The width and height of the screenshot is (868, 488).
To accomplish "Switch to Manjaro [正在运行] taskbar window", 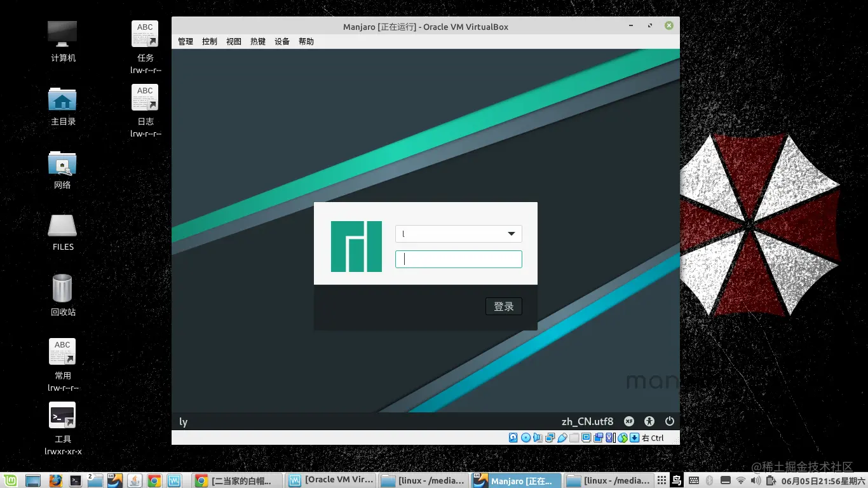I will coord(516,481).
